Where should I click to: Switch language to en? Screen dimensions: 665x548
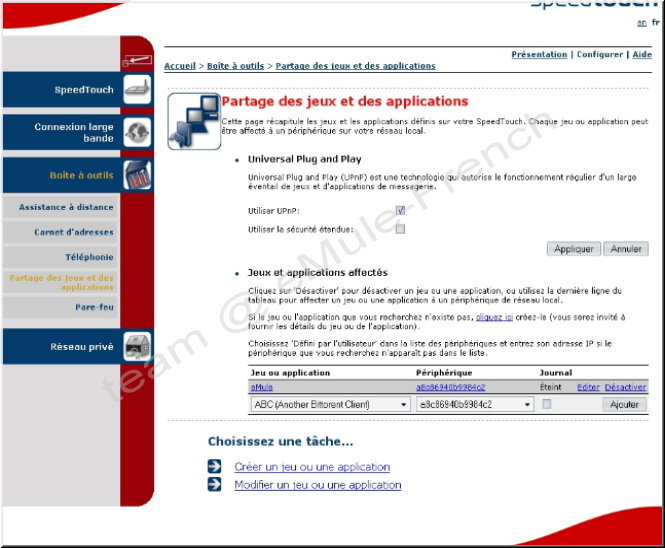[x=642, y=23]
